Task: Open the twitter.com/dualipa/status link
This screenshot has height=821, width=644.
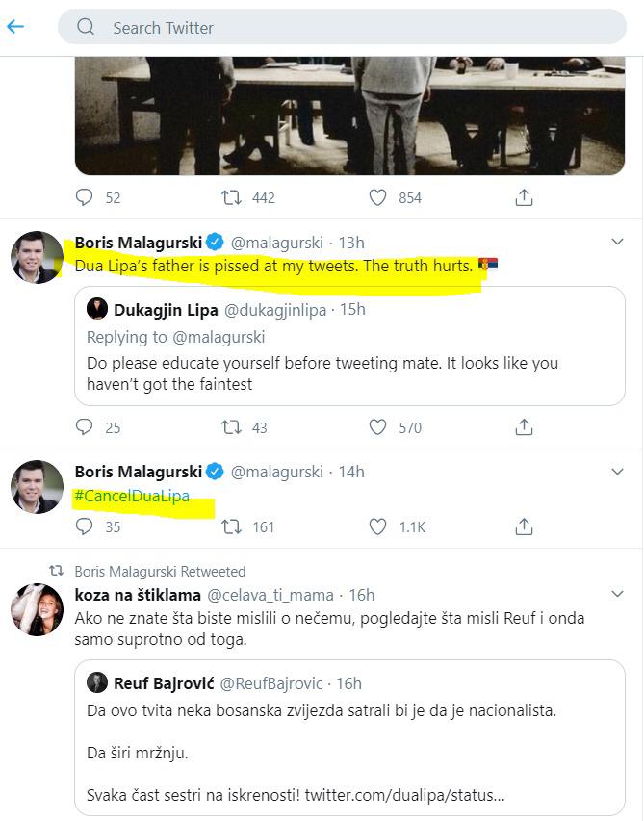Action: (x=404, y=795)
